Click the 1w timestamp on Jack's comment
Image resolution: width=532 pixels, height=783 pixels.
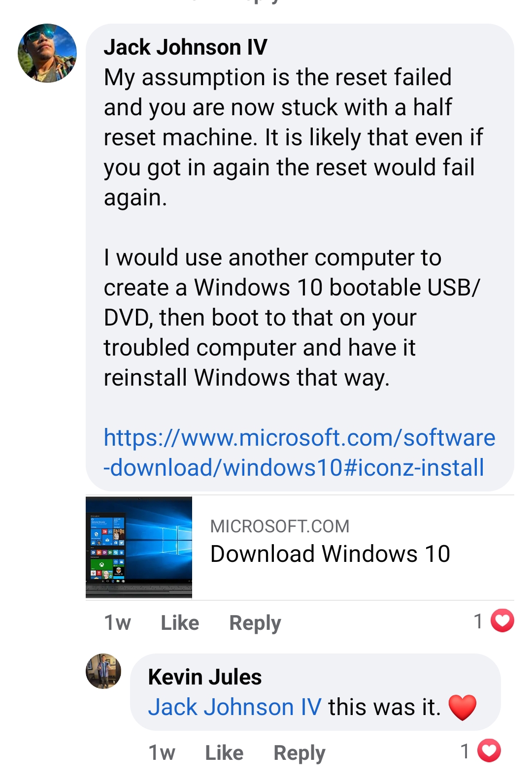pos(117,623)
